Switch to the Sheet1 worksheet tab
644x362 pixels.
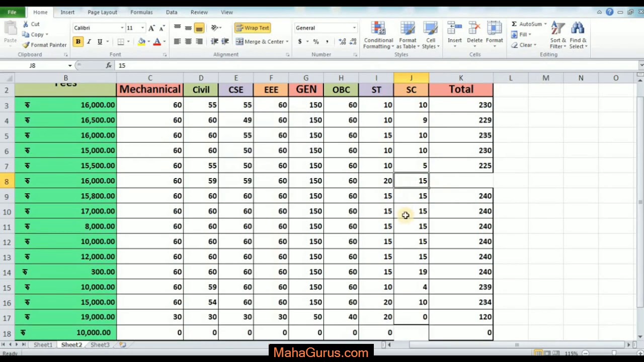43,345
